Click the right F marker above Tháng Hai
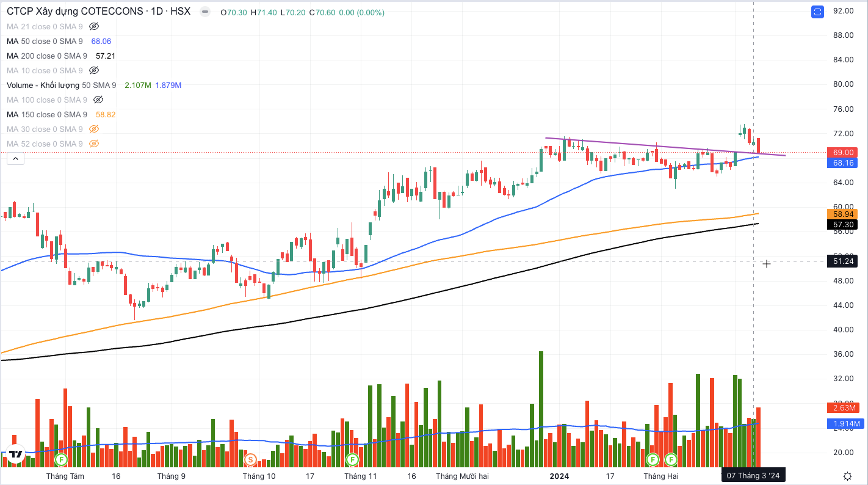868x485 pixels. [671, 459]
